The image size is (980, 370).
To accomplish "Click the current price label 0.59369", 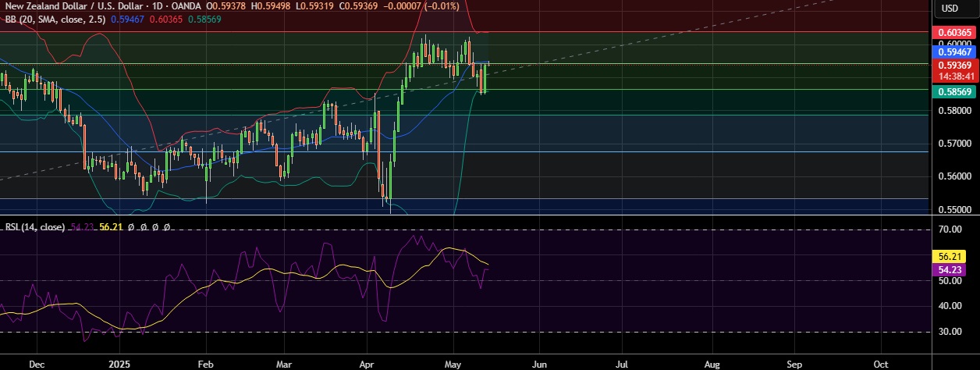I will pos(954,66).
